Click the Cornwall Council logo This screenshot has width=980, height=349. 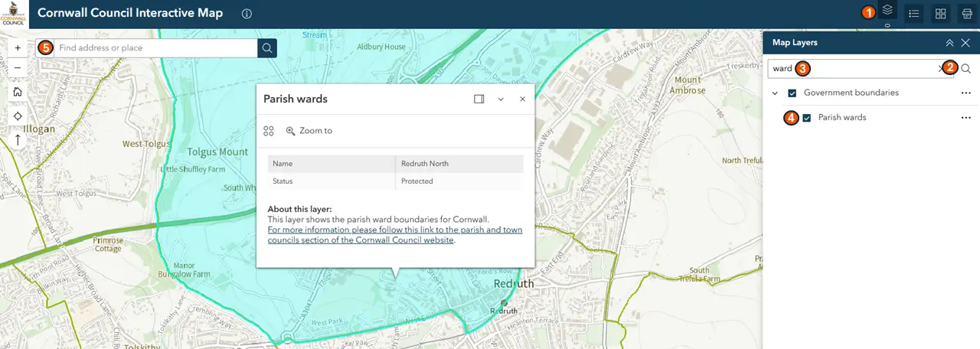pyautogui.click(x=13, y=14)
